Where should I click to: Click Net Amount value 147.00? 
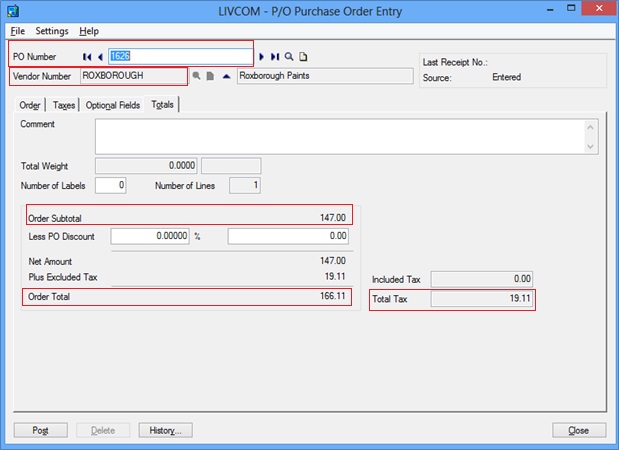click(x=333, y=261)
